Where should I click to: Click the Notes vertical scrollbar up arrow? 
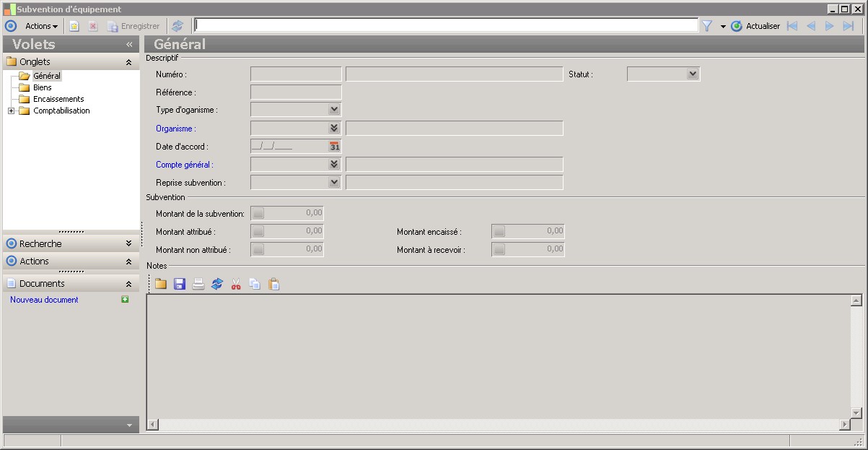point(856,300)
